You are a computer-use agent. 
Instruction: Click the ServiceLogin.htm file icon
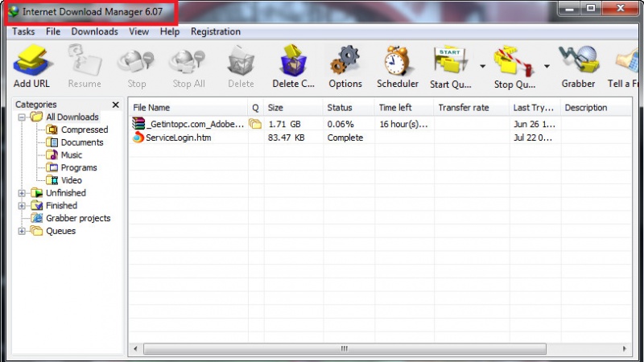(x=138, y=137)
